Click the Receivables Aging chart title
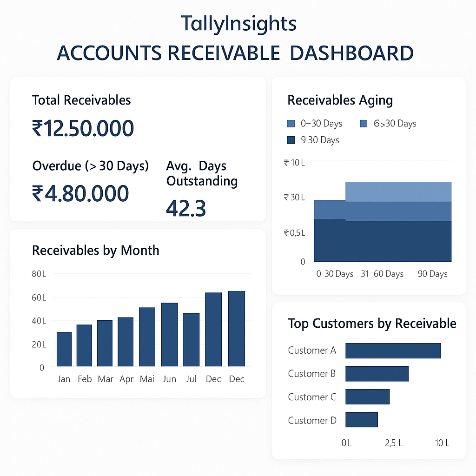Viewport: 476px width, 476px height. (340, 100)
